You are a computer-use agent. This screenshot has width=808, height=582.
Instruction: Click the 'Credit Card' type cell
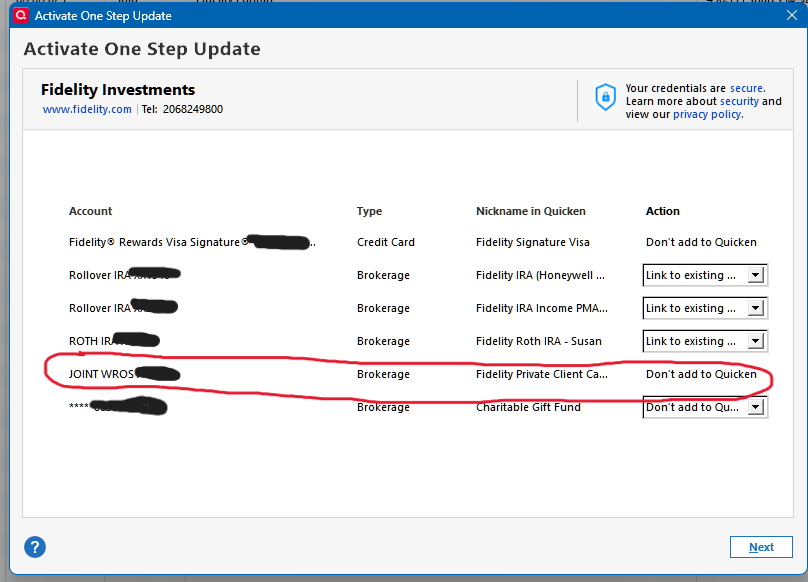click(x=385, y=242)
